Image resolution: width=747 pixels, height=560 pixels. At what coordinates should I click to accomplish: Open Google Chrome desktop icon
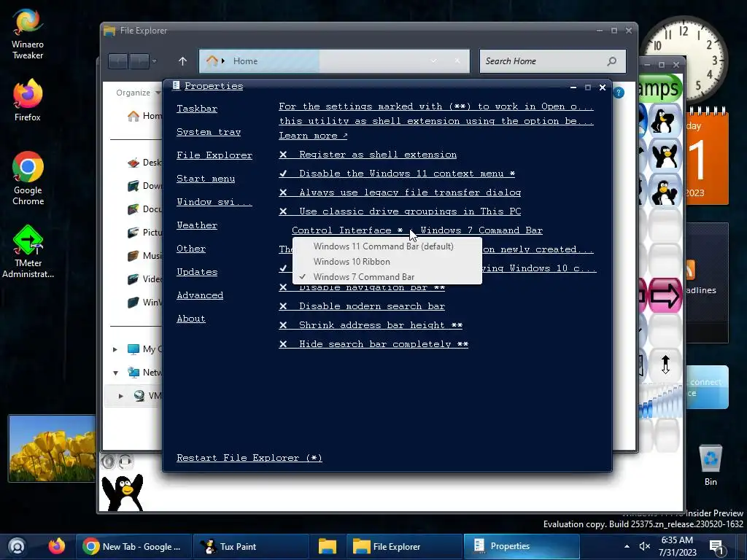pyautogui.click(x=28, y=178)
